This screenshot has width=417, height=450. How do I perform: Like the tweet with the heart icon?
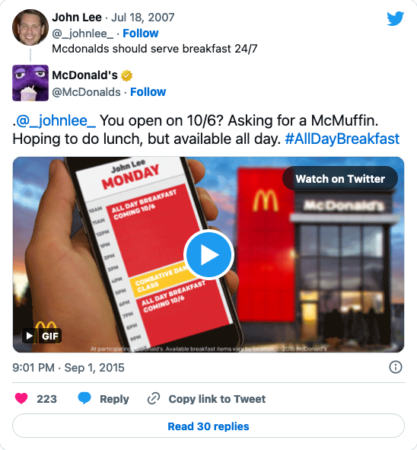point(21,398)
